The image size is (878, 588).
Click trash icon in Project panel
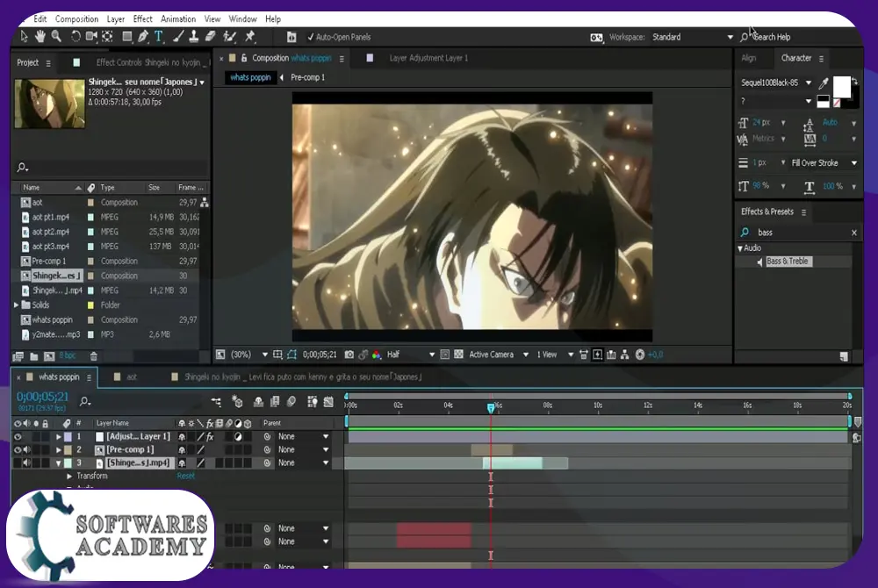point(94,356)
